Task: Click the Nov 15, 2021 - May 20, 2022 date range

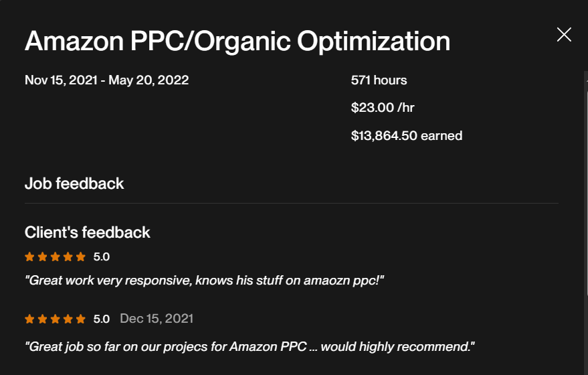Action: (x=106, y=80)
